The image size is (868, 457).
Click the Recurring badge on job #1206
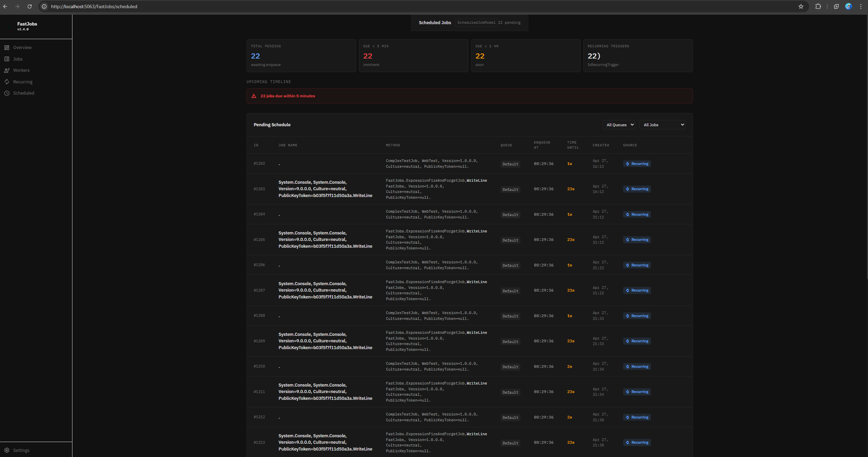tap(637, 265)
